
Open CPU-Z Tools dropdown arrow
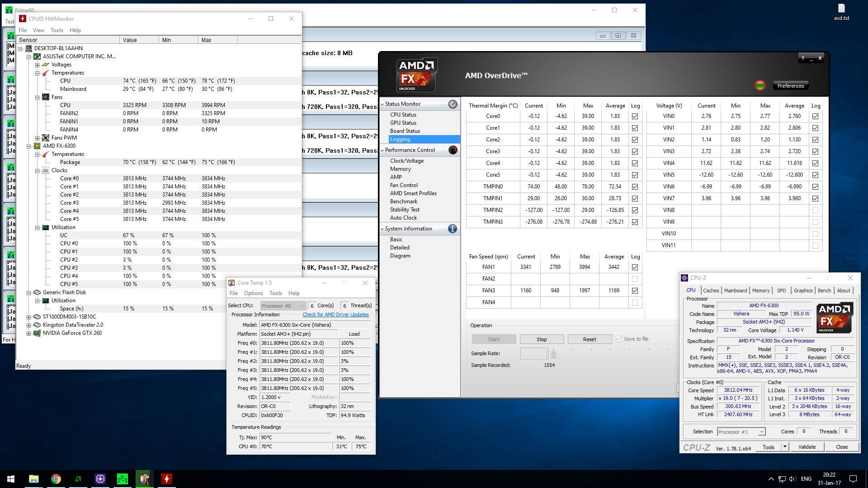785,447
